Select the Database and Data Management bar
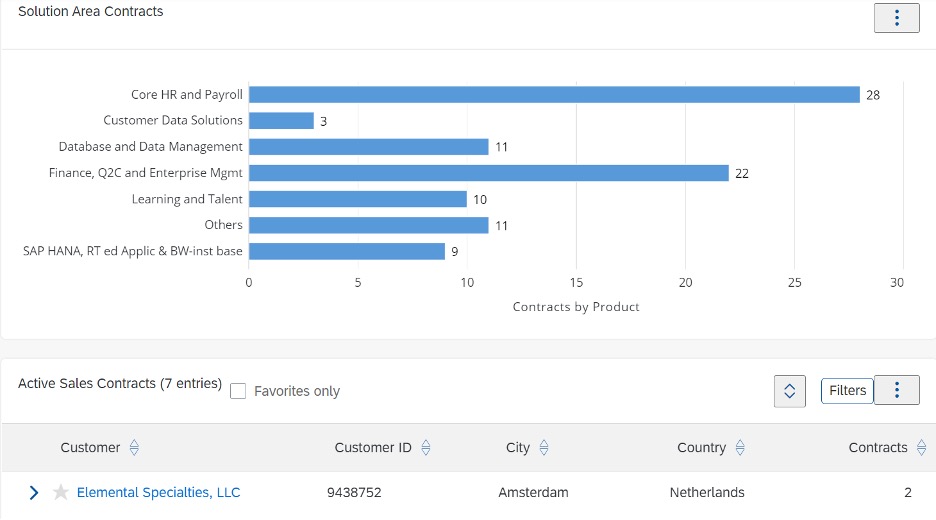 click(369, 147)
